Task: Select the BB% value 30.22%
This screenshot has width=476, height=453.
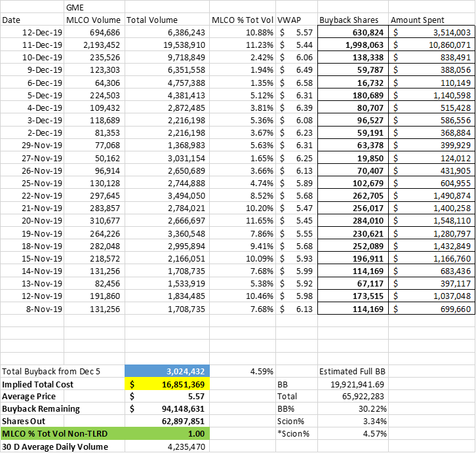Action: (370, 408)
